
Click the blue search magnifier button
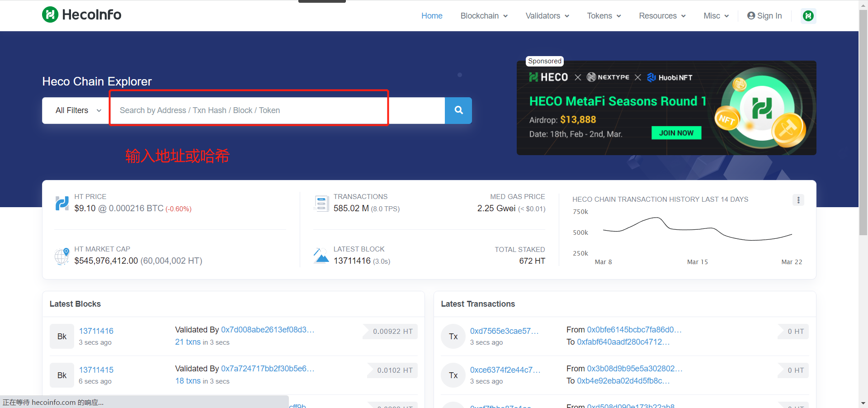pos(458,110)
